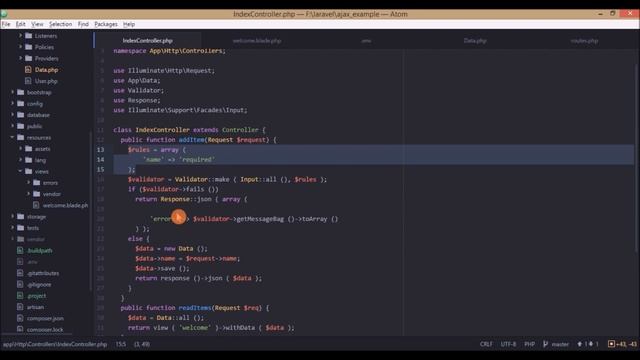Click the cursor position 15:5 indicator
Viewport: 640px width, 360px height.
pos(121,344)
